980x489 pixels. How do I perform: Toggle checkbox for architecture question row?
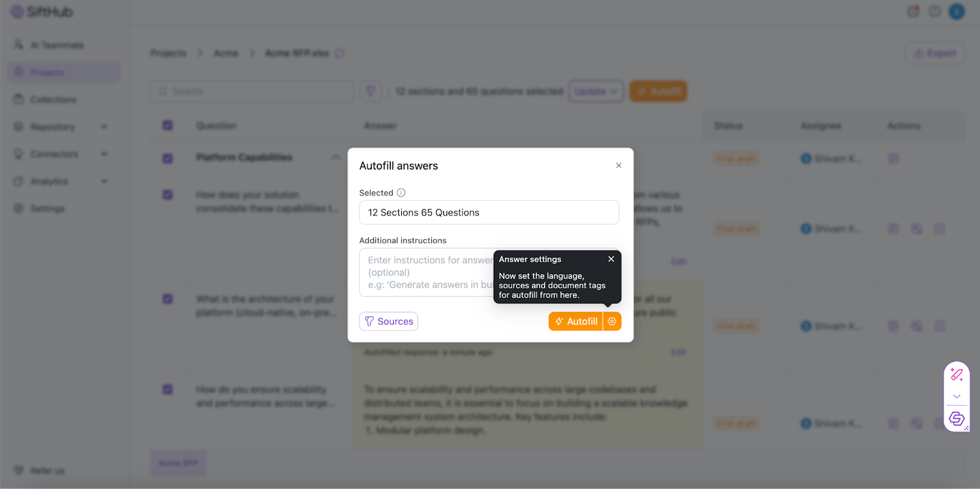click(x=168, y=299)
